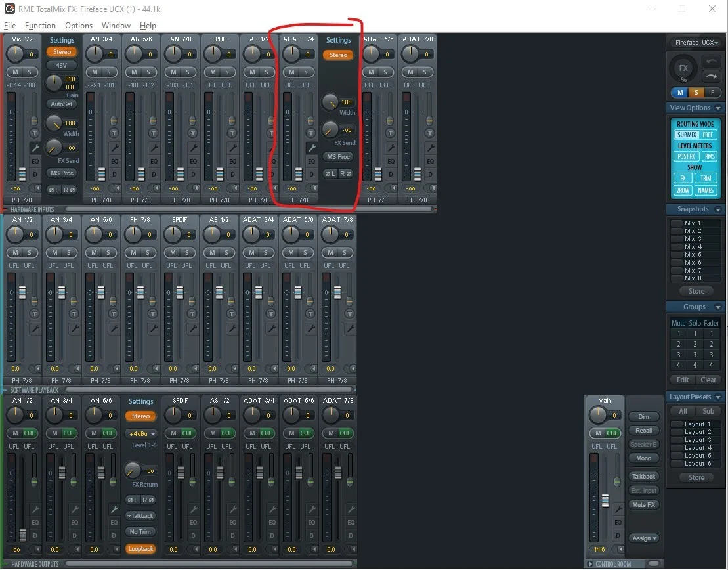Select the Sub tab in Layout Presets
This screenshot has width=728, height=570.
point(708,411)
